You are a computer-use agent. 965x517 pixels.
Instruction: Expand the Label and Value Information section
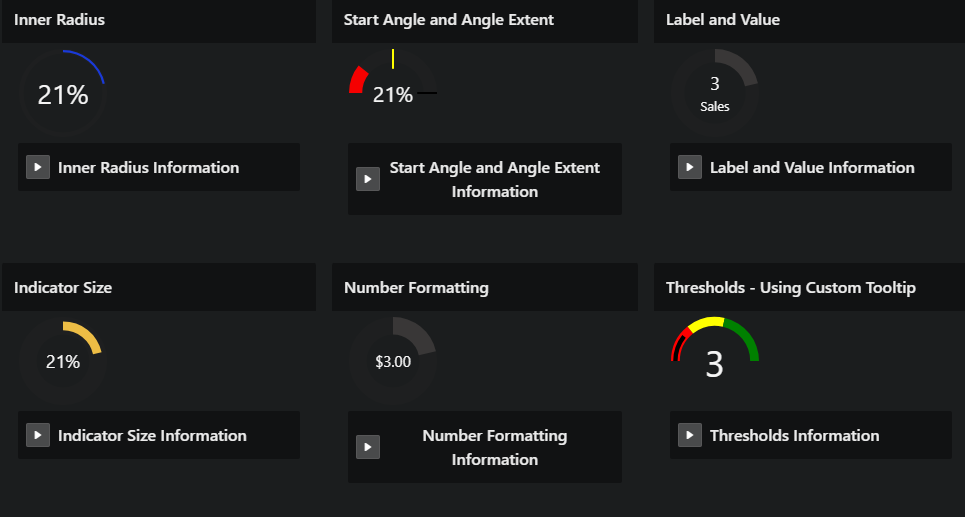tap(689, 167)
